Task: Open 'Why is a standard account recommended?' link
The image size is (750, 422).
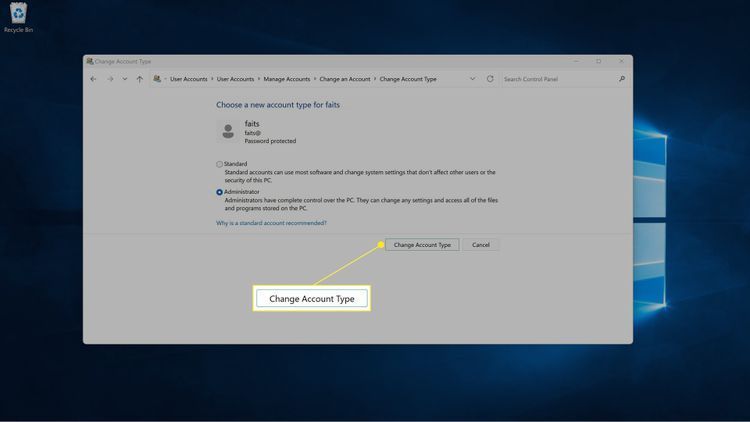Action: click(271, 223)
